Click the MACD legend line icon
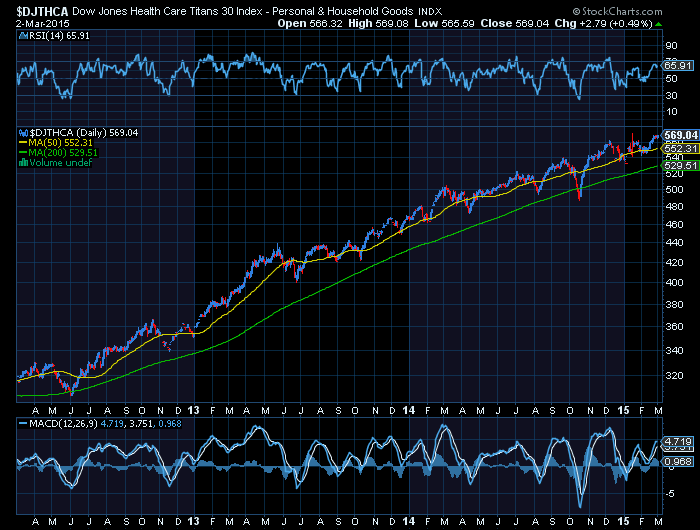This screenshot has width=700, height=530. click(23, 424)
